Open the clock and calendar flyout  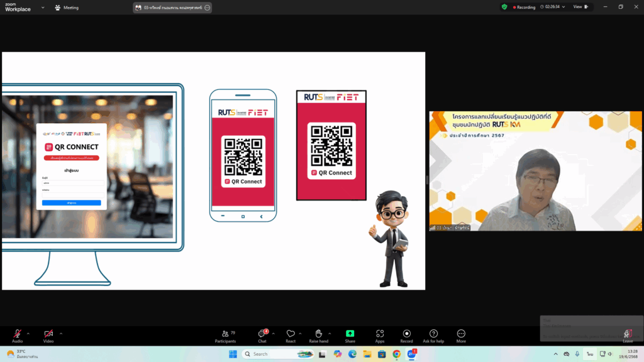(628, 354)
